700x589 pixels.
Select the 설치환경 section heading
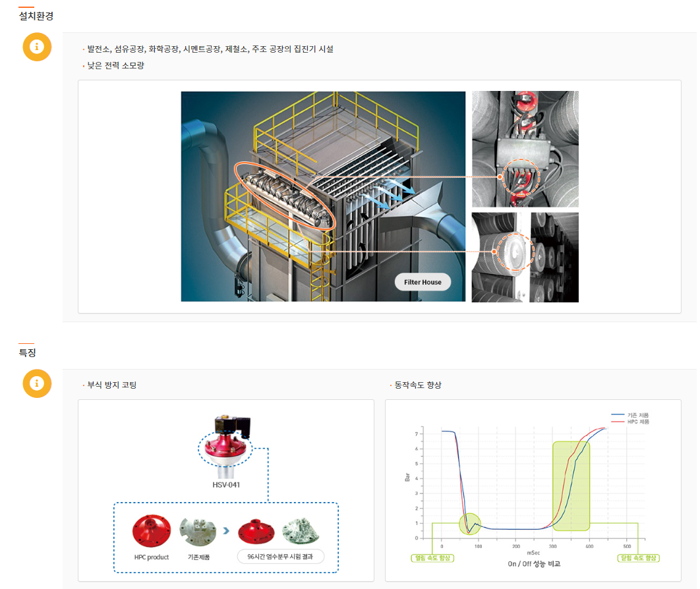36,16
